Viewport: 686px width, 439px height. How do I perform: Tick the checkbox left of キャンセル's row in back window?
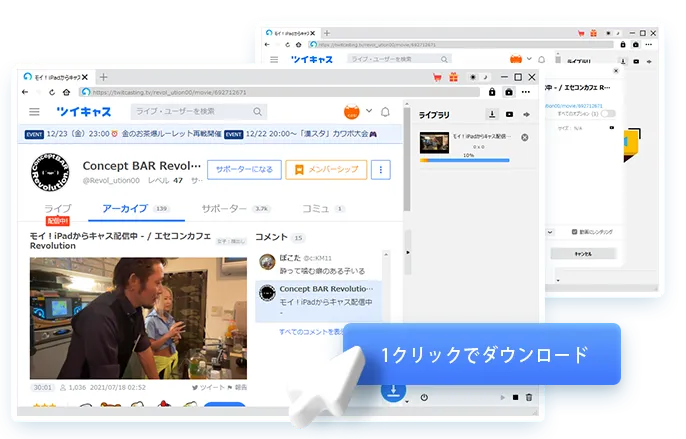click(x=574, y=232)
